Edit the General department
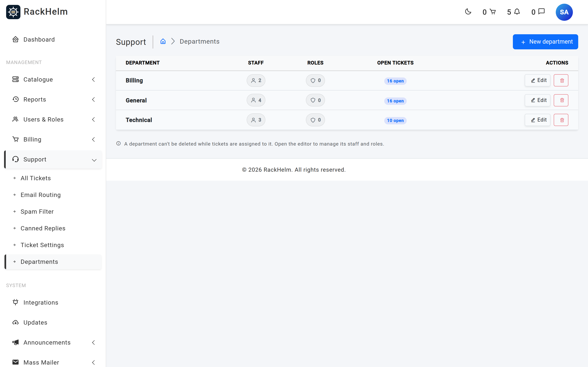588x367 pixels. coord(537,100)
